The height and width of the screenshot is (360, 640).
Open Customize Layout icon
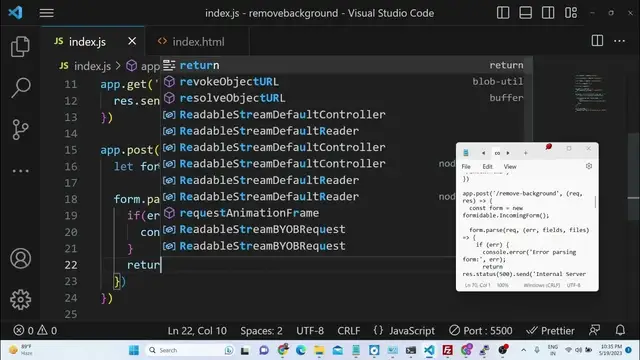[571, 13]
